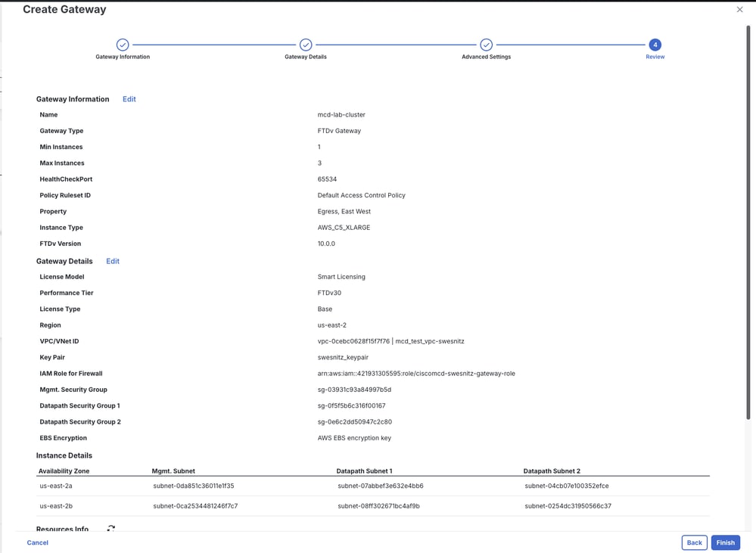
Task: Click datapath subnet subnet-0254dc31950566c37
Action: click(x=568, y=506)
